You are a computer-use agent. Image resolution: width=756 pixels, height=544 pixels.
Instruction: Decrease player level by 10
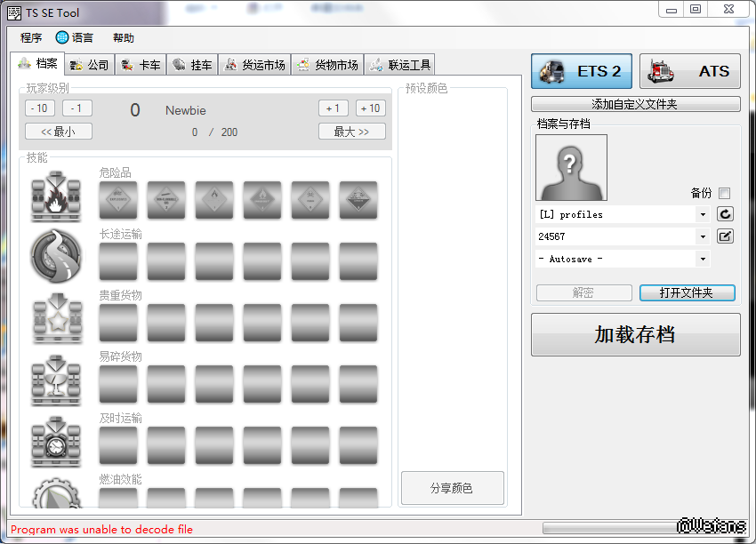click(39, 108)
